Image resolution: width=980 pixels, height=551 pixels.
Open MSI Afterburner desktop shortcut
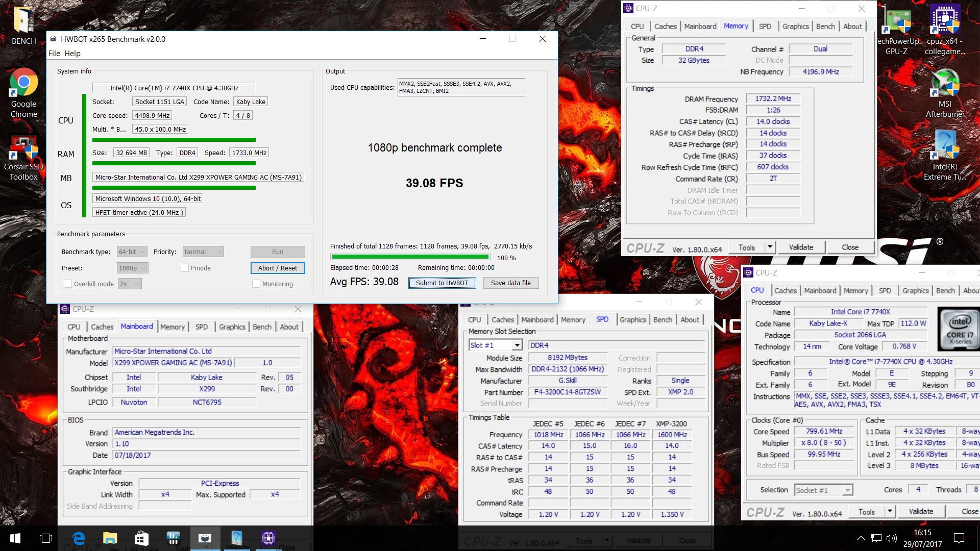945,94
